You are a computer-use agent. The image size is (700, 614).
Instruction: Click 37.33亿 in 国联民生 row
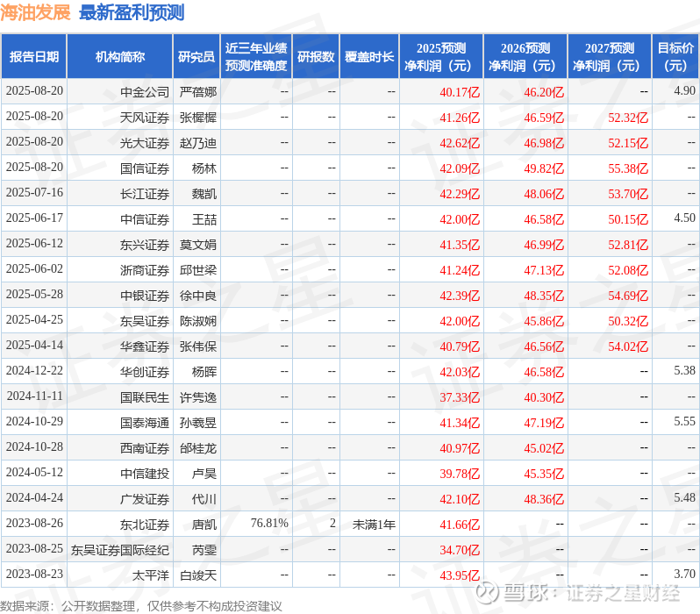click(x=460, y=397)
